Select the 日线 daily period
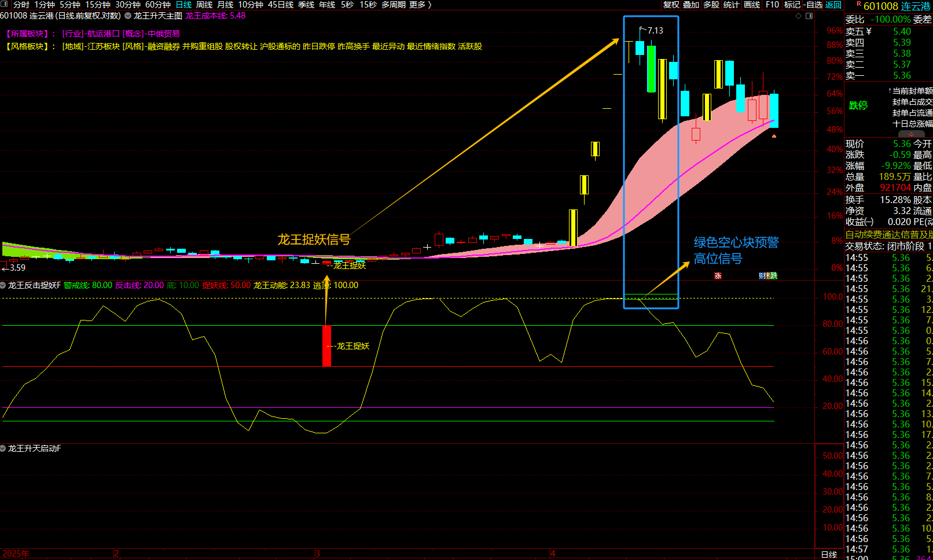Image resolution: width=933 pixels, height=560 pixels. pos(183,5)
